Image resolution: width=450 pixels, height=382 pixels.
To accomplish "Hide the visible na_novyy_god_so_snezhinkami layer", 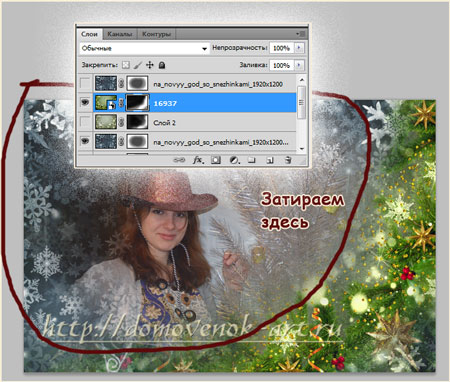I will [x=85, y=142].
